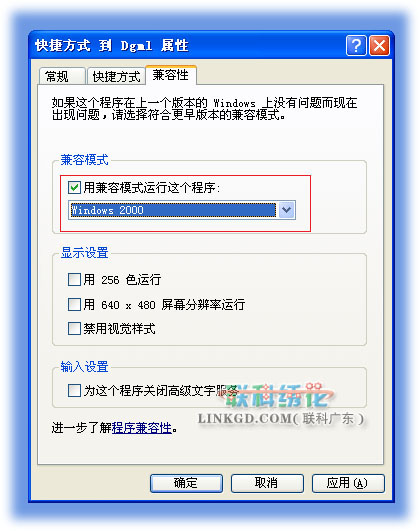Click the 取消 button
This screenshot has width=420, height=531.
(x=267, y=483)
